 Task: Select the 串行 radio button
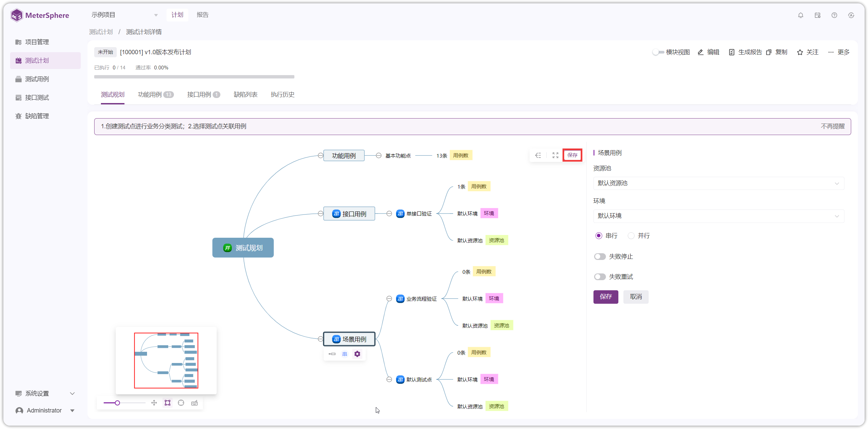tap(599, 235)
